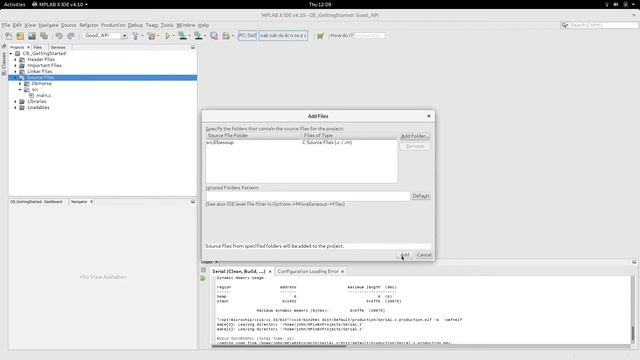Click the Open Project toolbar icon
The height and width of the screenshot is (360, 640).
(32, 36)
